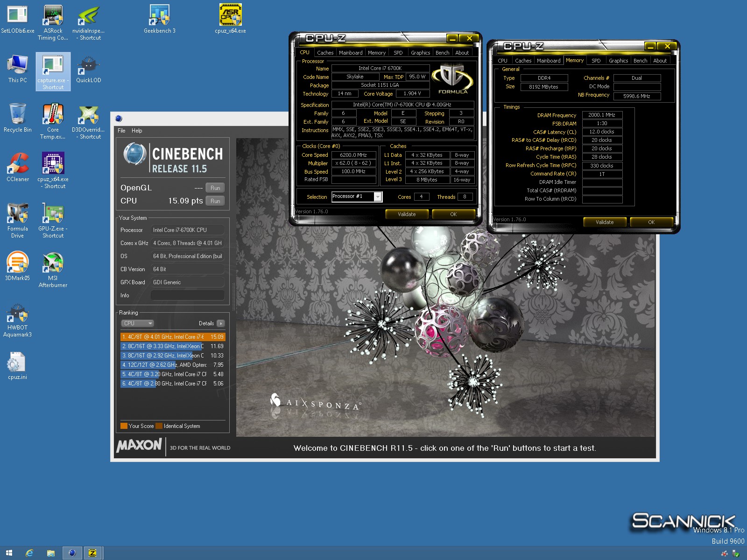This screenshot has width=747, height=560.
Task: Open QuickLOD desktop icon
Action: (88, 69)
